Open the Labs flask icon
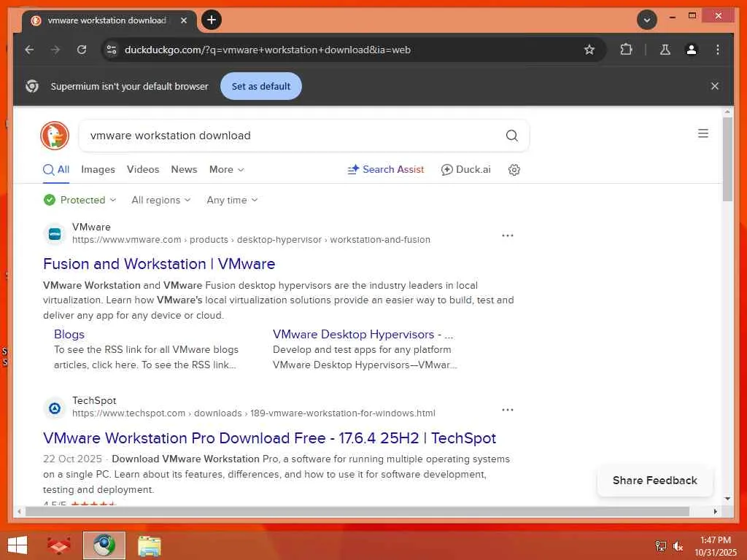747x560 pixels. point(665,50)
